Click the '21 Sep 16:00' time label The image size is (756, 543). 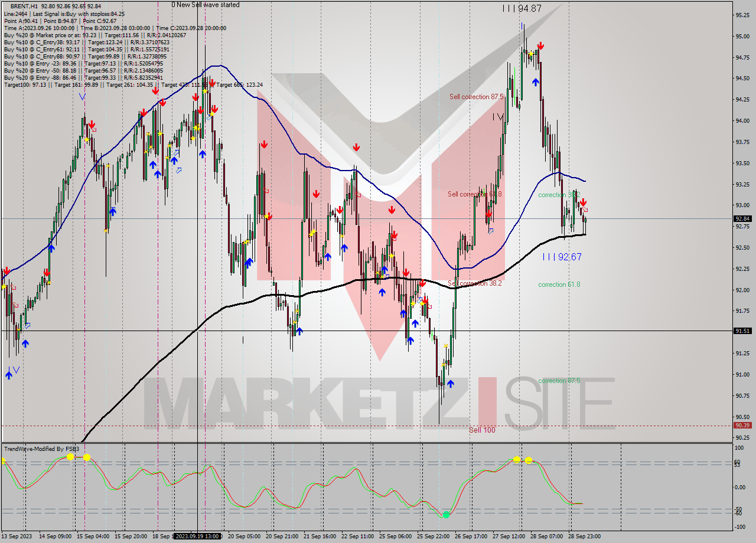click(318, 537)
